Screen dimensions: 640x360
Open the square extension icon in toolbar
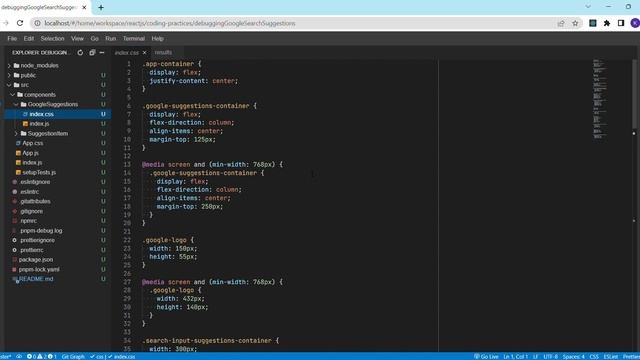point(593,23)
